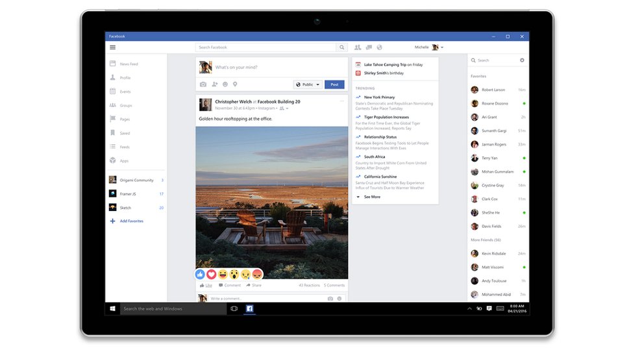Click the Search Facebook field
Viewport: 644px width, 352px height.
pos(266,47)
